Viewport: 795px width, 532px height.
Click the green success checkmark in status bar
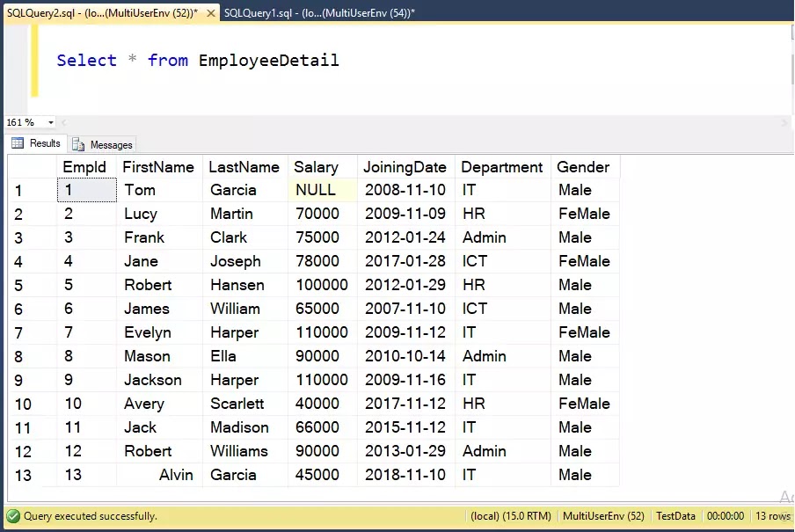pyautogui.click(x=12, y=516)
